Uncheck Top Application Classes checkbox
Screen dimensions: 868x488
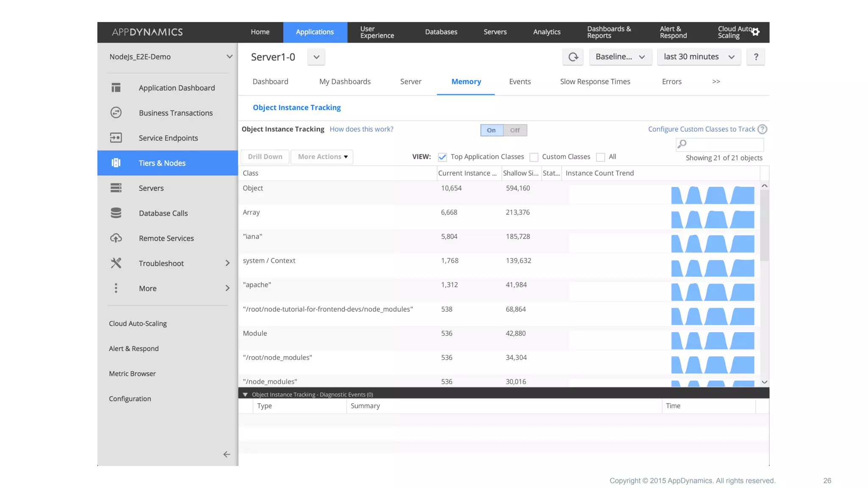442,157
